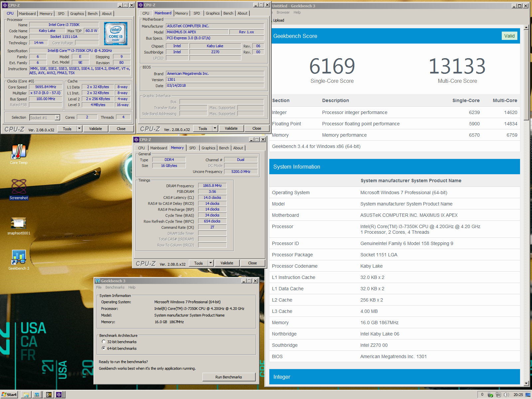Image resolution: width=532 pixels, height=399 pixels.
Task: Click Geekbench 3 dialog title icon
Action: [x=98, y=281]
